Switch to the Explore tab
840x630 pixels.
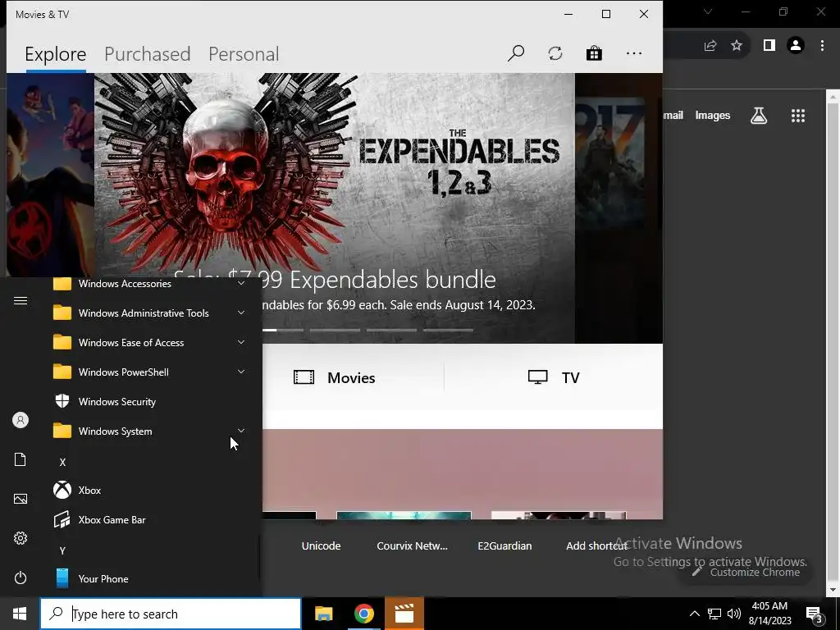[x=55, y=54]
